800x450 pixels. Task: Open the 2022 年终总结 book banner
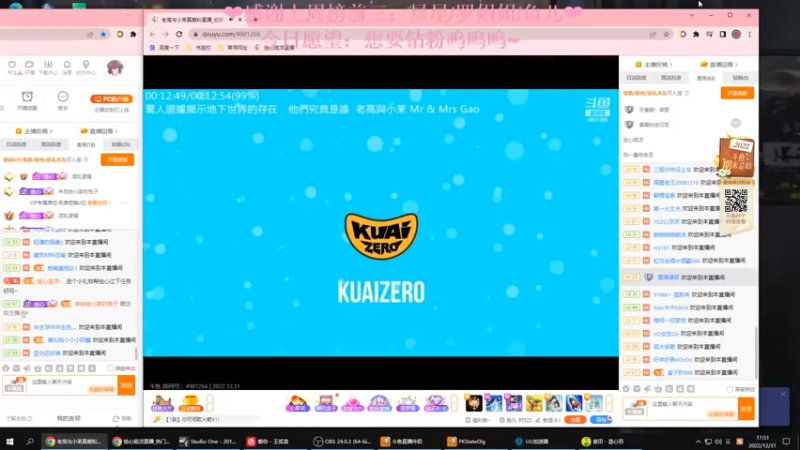(737, 159)
